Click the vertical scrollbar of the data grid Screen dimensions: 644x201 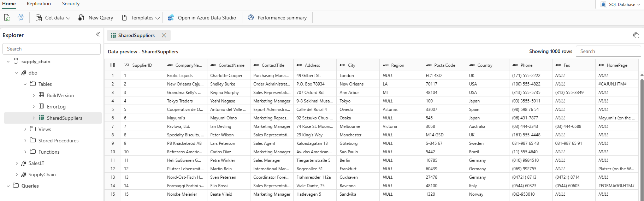[x=642, y=138]
